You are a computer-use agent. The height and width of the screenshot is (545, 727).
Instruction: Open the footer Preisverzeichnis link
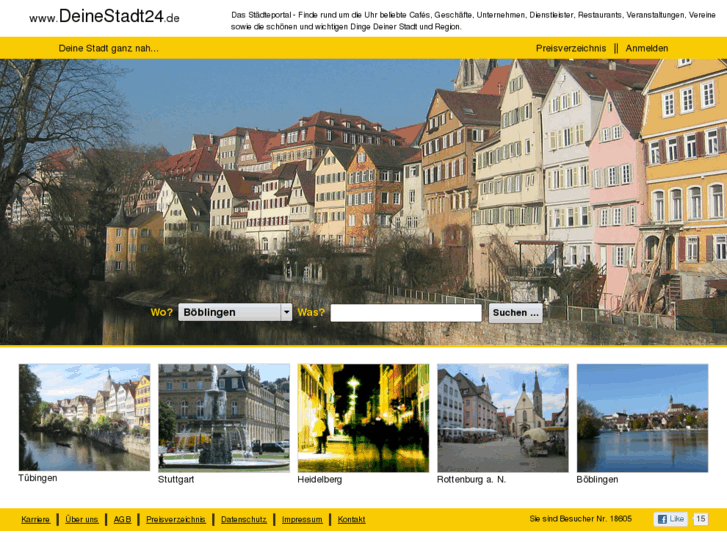coord(176,519)
